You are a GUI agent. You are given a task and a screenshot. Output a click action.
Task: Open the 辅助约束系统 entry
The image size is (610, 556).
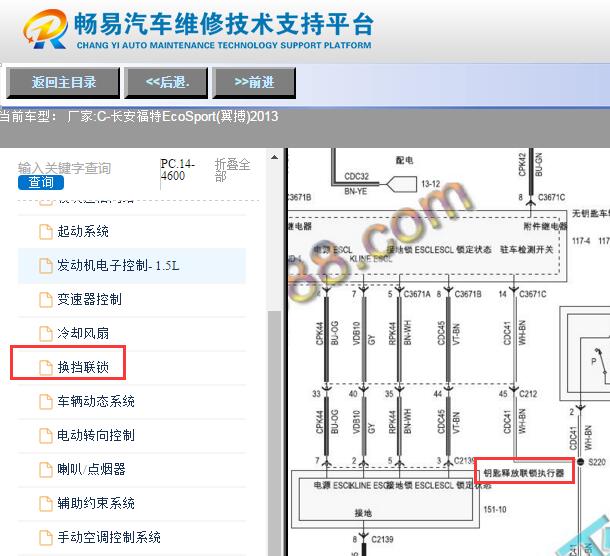[x=132, y=503]
